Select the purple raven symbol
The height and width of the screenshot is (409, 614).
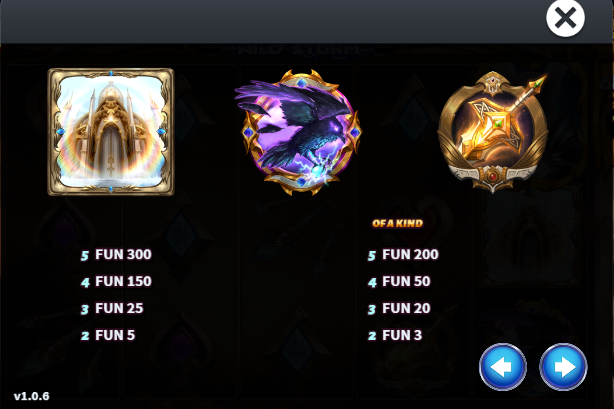click(x=299, y=132)
